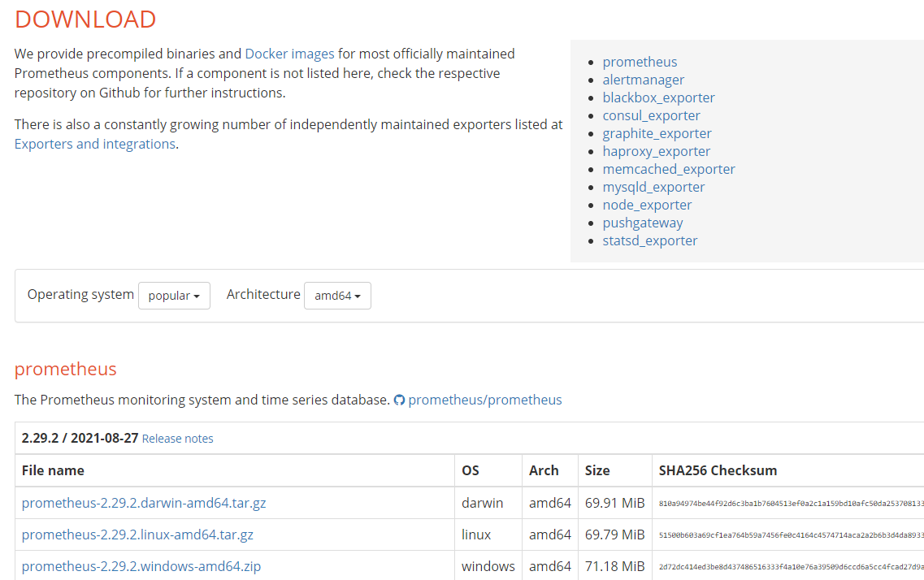Open the Release notes for 2.29.2
924x580 pixels.
pos(177,439)
